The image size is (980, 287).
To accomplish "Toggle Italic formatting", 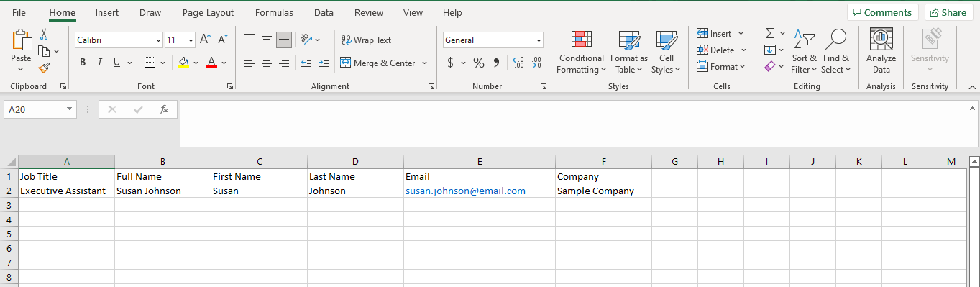I will click(x=100, y=63).
